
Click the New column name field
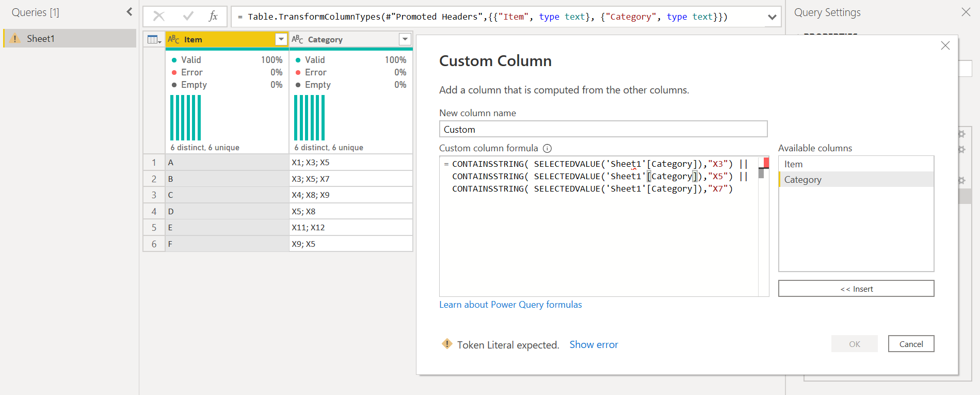[x=603, y=129]
